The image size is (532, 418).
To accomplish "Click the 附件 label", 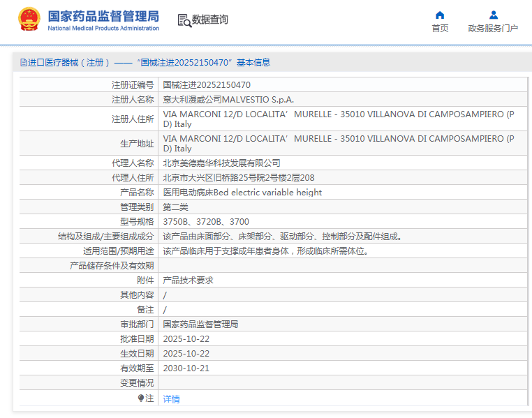I will click(x=145, y=281).
